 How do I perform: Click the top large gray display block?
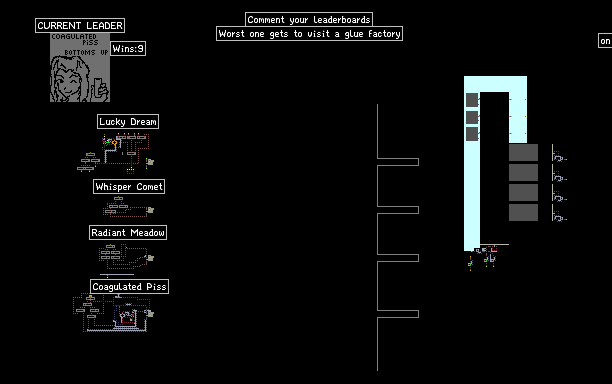pos(523,153)
